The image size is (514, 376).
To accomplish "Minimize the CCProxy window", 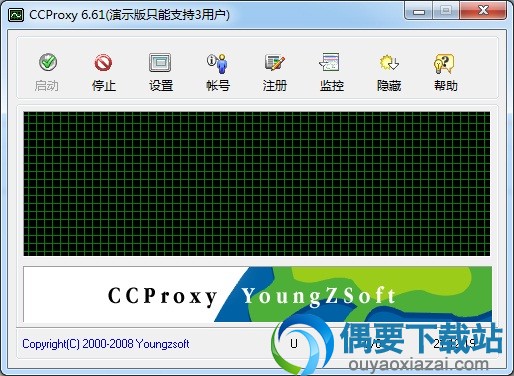I will coord(419,11).
